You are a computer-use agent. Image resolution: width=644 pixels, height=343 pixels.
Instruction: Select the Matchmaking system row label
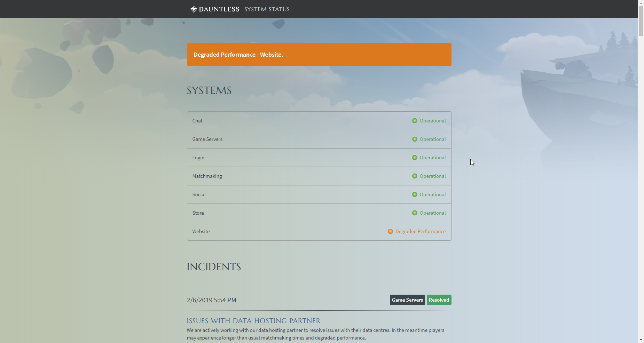(207, 176)
